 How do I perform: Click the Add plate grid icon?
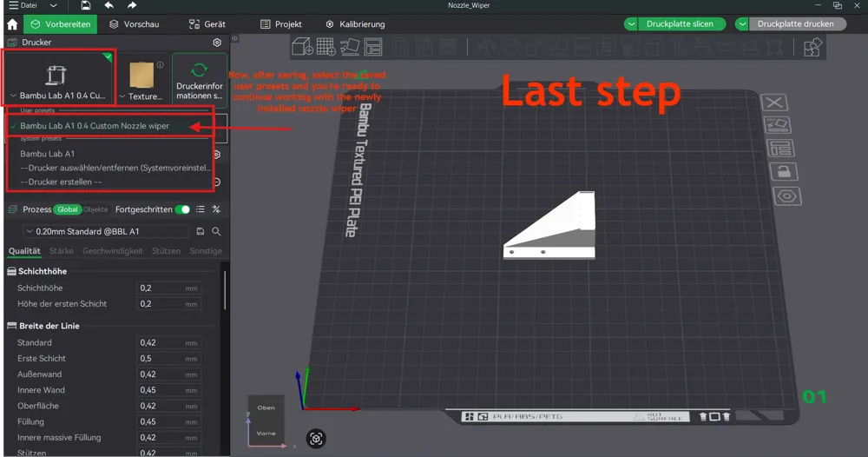coord(325,47)
